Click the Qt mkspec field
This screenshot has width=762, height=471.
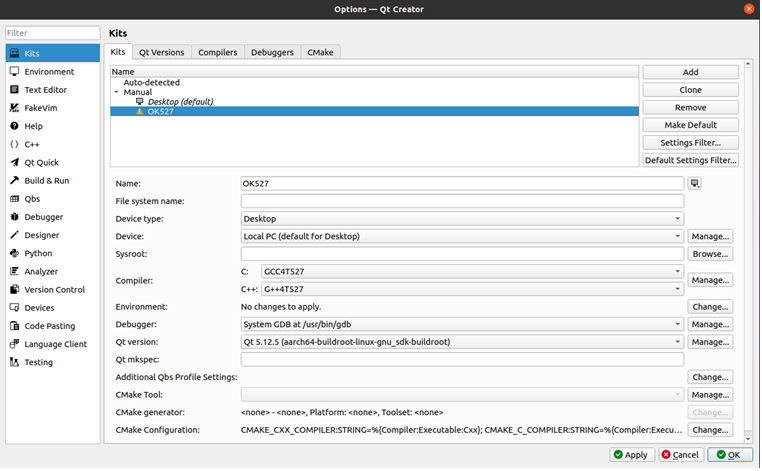(462, 359)
